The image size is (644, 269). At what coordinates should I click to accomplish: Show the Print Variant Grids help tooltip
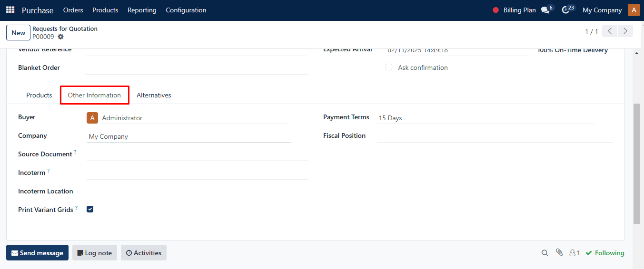(76, 208)
